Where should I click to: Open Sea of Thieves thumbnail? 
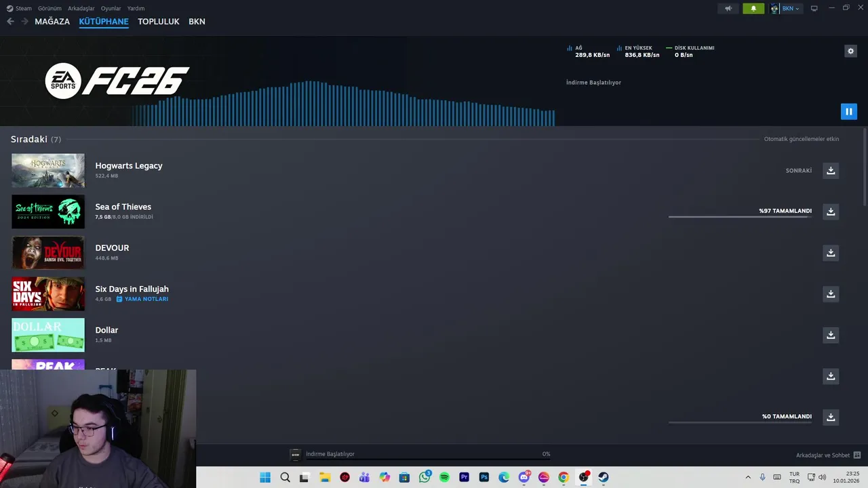[48, 211]
